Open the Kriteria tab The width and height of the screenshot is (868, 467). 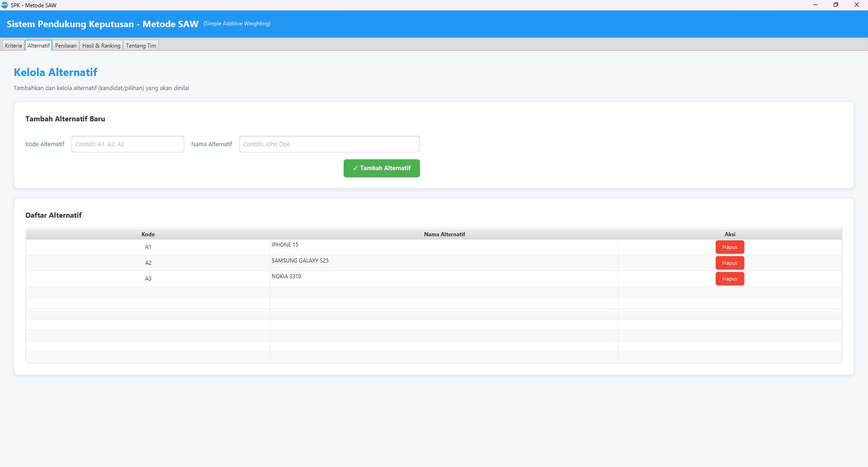click(13, 46)
